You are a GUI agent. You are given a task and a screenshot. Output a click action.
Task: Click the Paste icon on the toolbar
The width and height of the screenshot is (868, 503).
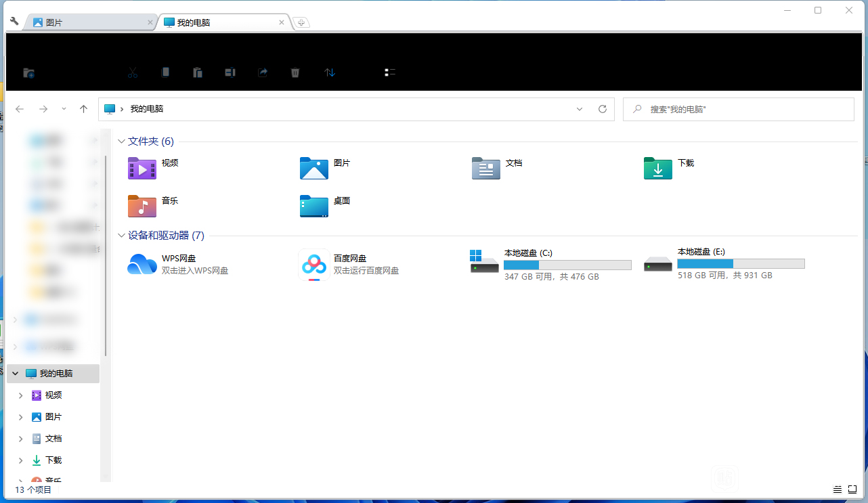198,72
